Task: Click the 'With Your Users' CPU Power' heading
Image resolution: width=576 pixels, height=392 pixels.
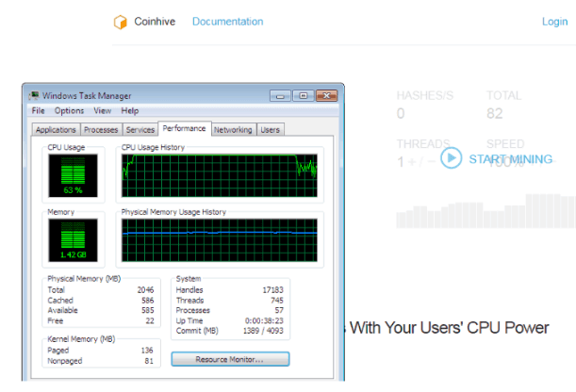Action: click(x=449, y=328)
